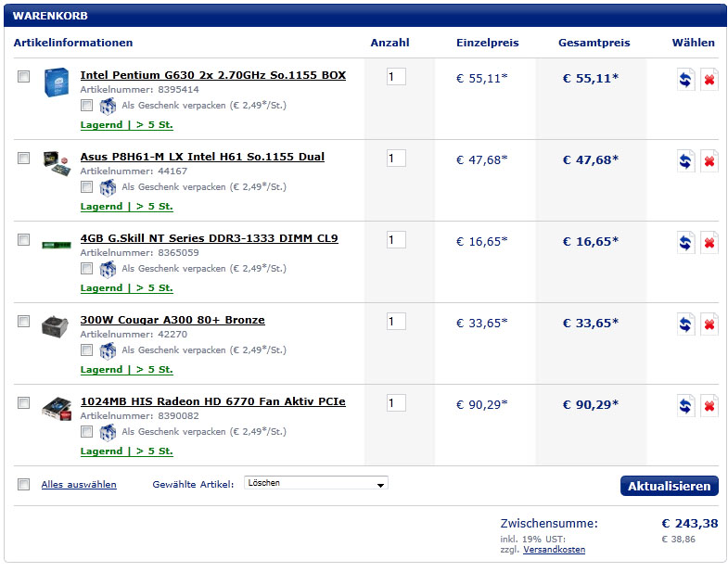Click quantity field for Asus P8H61-M LX
The height and width of the screenshot is (572, 728).
pos(396,159)
